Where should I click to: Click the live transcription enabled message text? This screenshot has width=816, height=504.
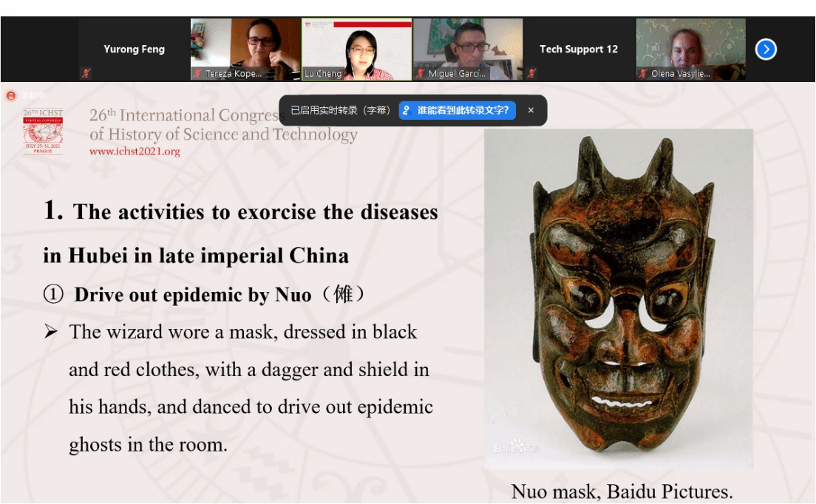tap(340, 110)
